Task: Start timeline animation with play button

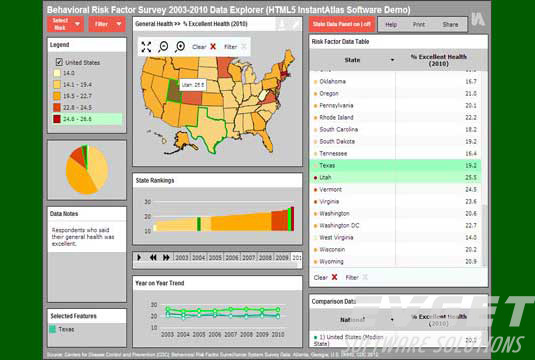Action: [139, 257]
